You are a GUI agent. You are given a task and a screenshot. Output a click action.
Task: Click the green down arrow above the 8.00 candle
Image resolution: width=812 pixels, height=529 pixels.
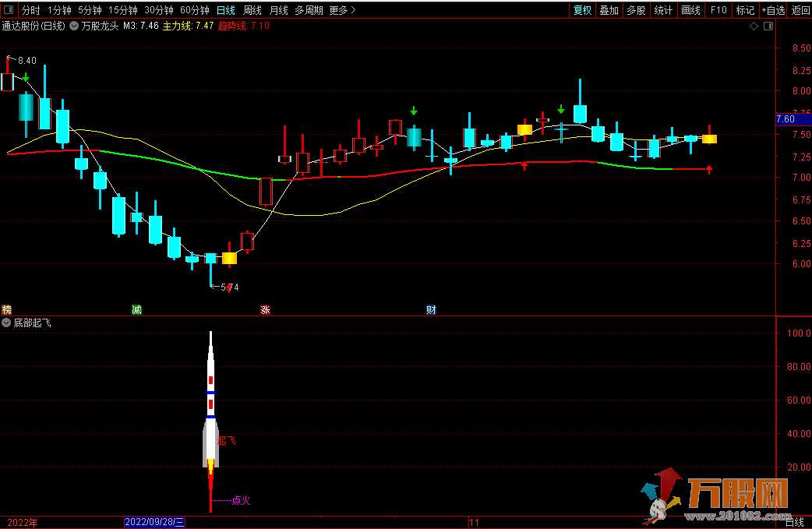26,78
